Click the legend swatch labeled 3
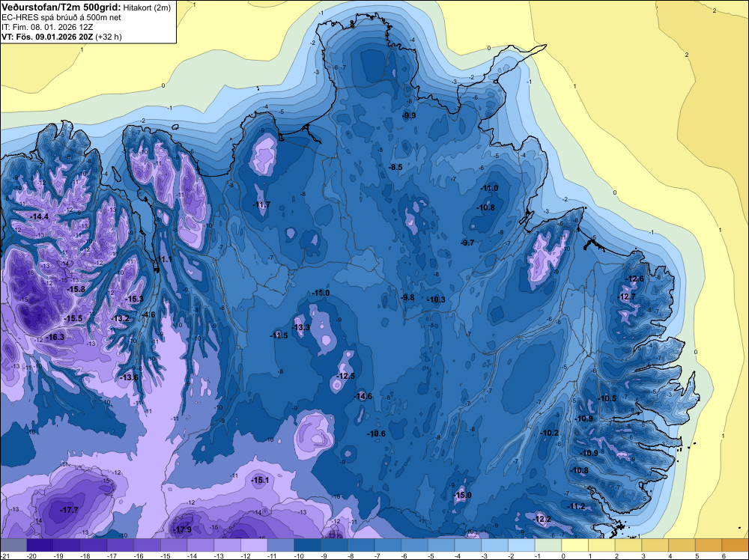This screenshot has width=749, height=560. pyautogui.click(x=655, y=545)
